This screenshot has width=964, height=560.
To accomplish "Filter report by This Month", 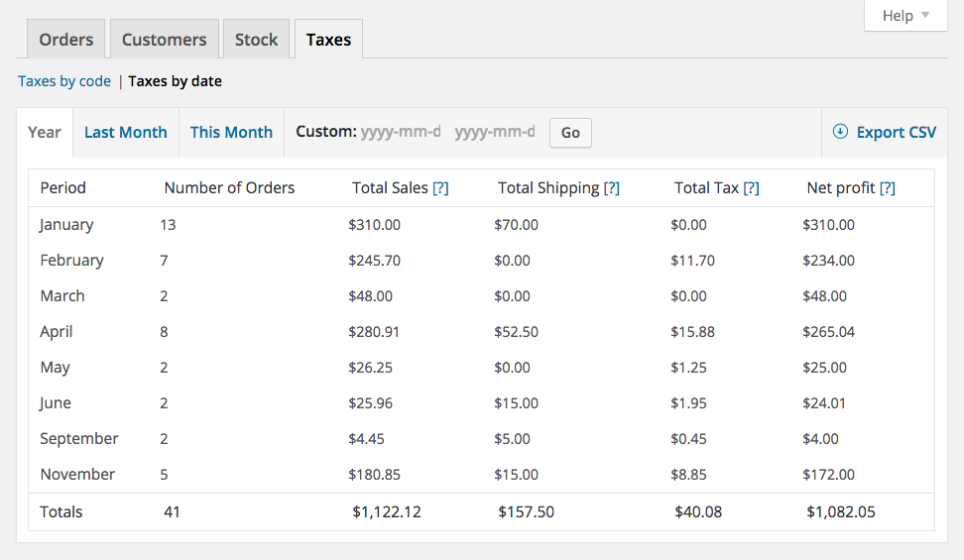I will click(231, 132).
